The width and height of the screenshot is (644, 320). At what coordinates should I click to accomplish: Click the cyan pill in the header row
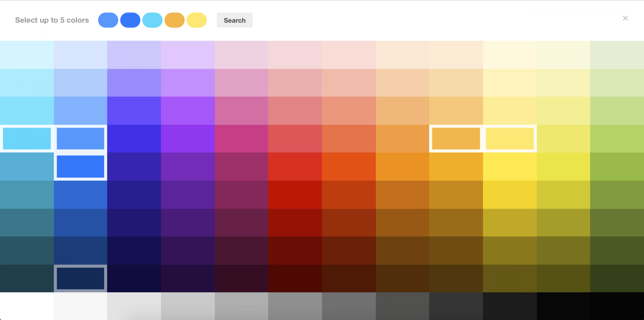[x=152, y=20]
